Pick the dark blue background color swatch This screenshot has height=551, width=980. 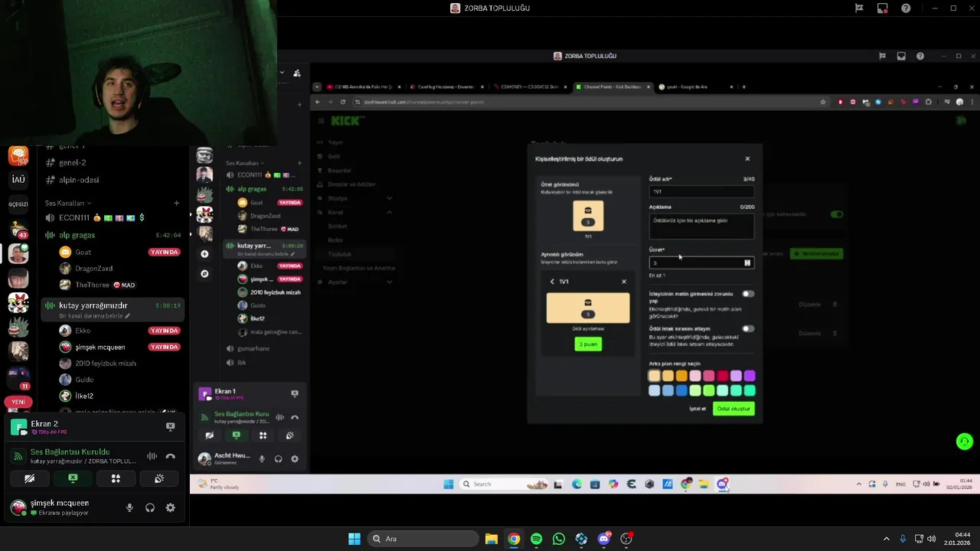681,390
